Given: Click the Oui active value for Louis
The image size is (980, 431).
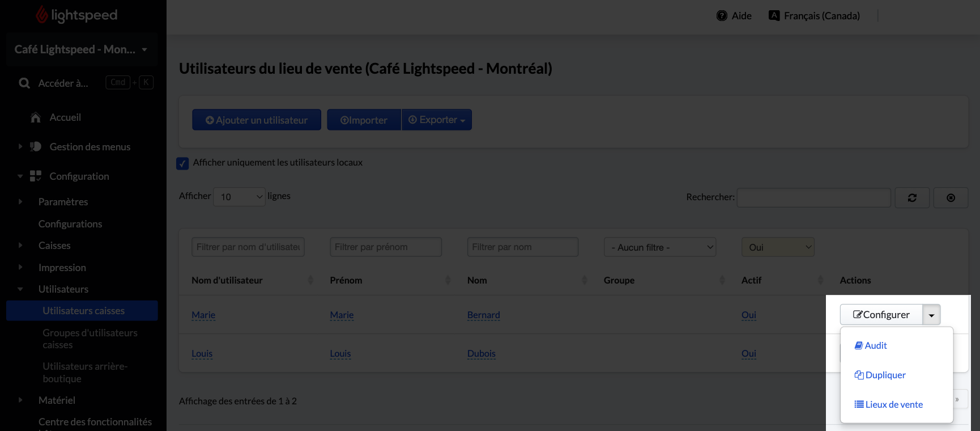Looking at the screenshot, I should coord(749,353).
